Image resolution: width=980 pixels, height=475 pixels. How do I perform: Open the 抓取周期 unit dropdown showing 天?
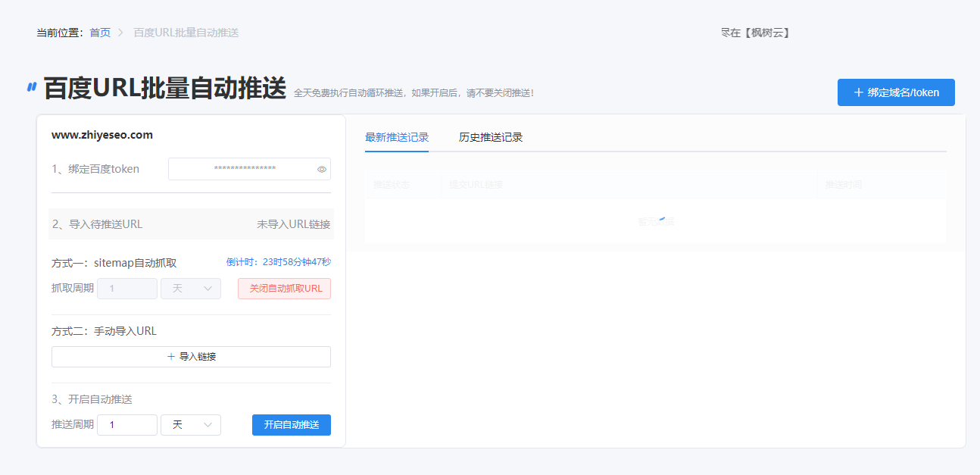(191, 289)
